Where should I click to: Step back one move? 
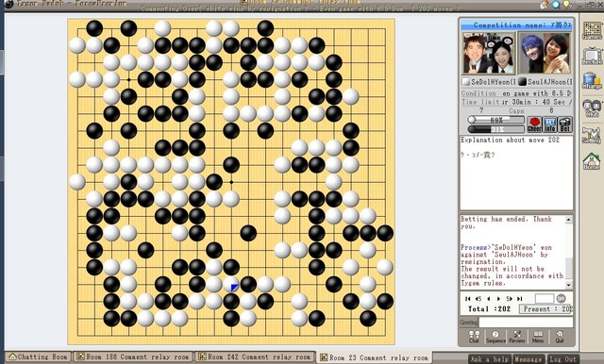click(489, 299)
